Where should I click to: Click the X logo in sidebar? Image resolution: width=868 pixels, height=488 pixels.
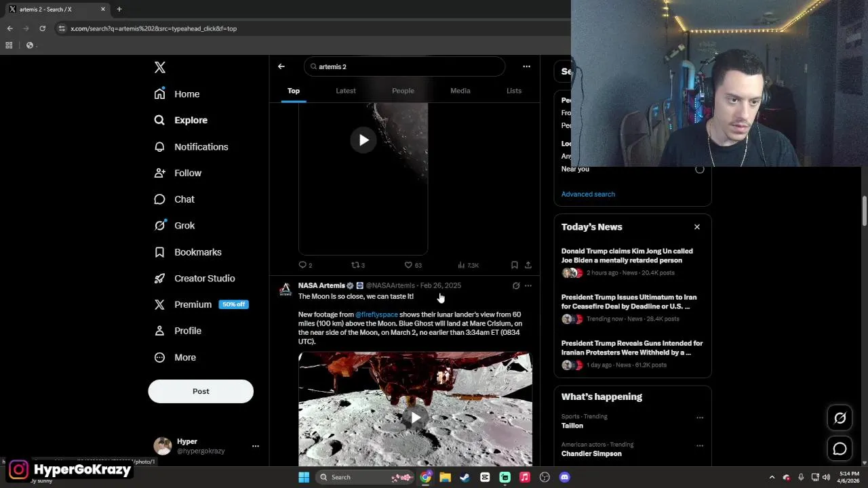point(160,67)
